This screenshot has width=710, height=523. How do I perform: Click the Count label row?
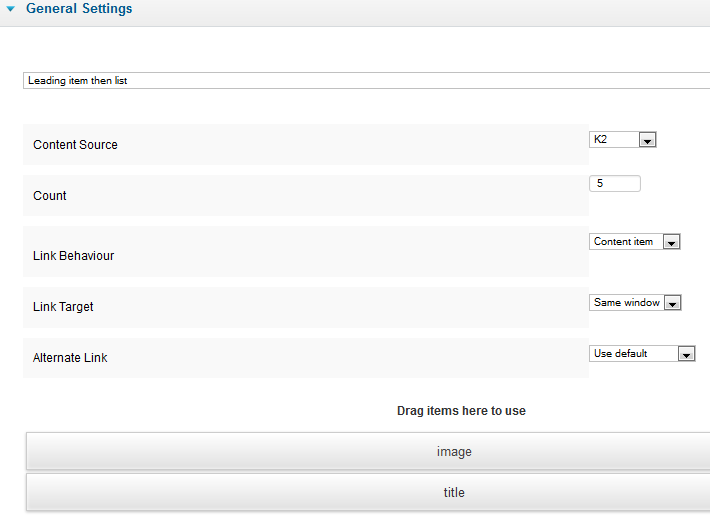(306, 196)
